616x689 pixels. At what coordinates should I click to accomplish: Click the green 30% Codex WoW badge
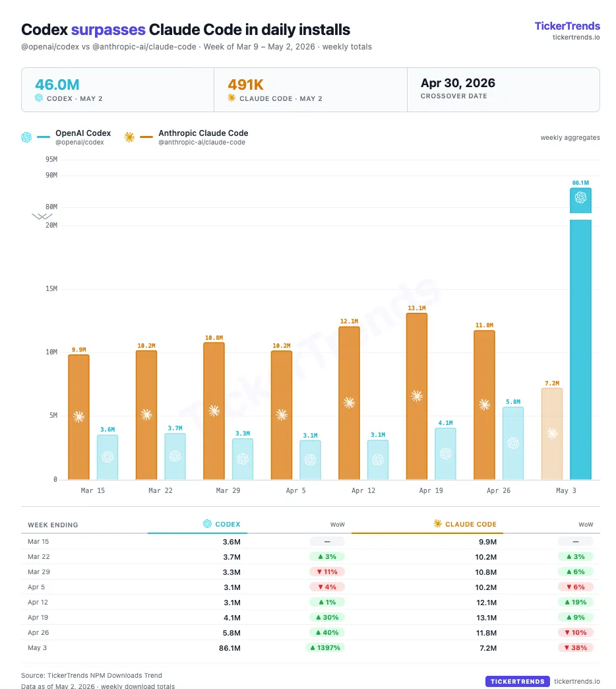[327, 617]
